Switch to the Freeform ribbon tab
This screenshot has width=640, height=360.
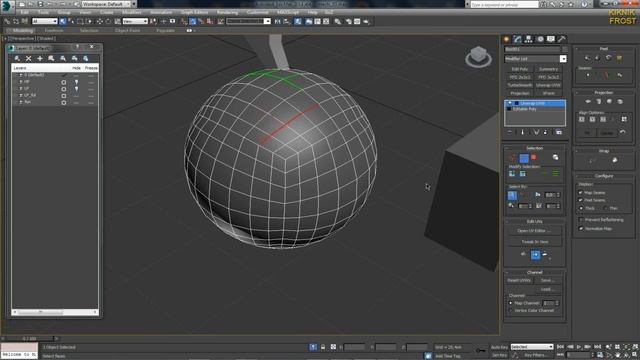click(x=54, y=31)
